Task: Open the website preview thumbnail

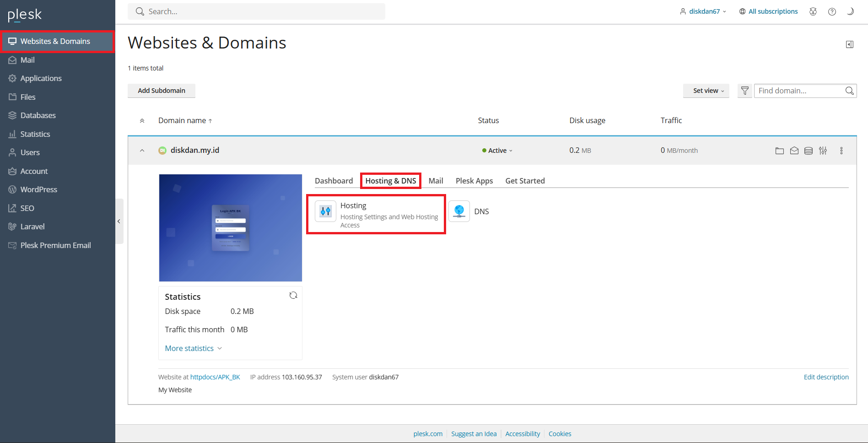Action: 231,228
